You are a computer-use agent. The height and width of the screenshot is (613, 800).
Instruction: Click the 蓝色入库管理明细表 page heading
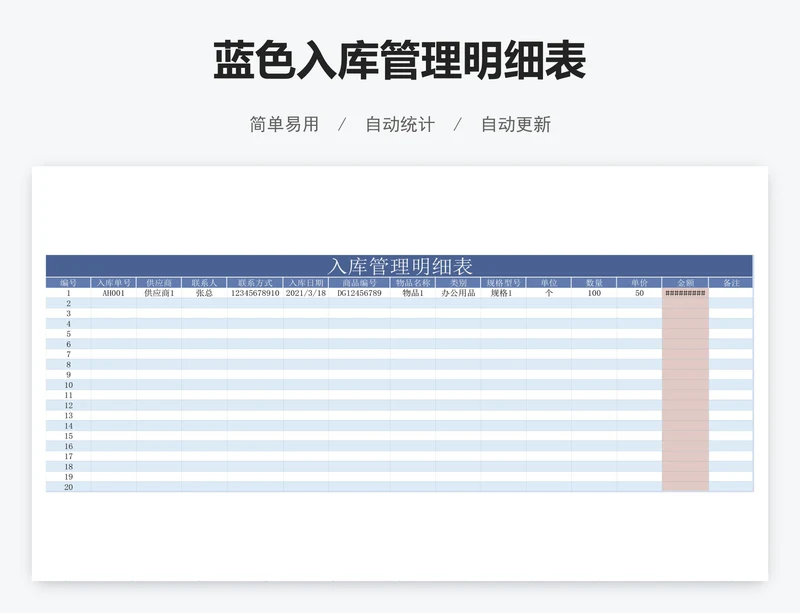[x=399, y=62]
